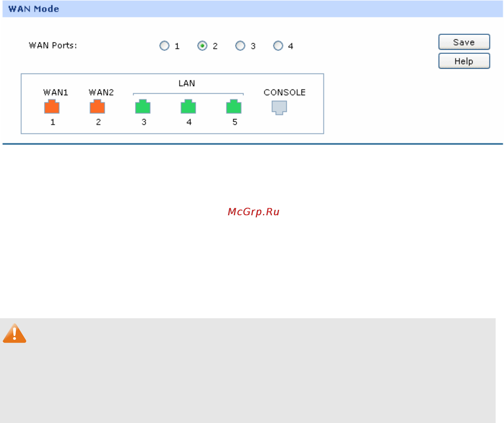This screenshot has width=504, height=423.
Task: Choose 1 WAN port radio option
Action: [x=164, y=46]
